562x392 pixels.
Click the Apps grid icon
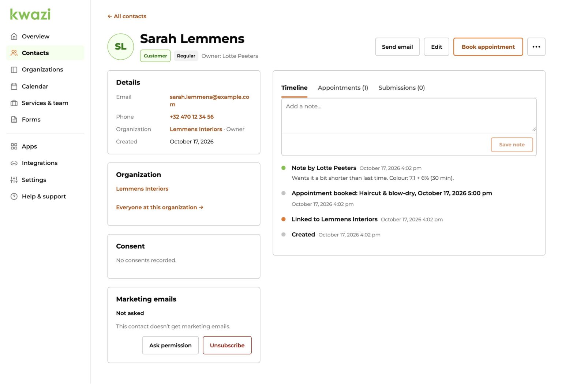[x=14, y=146]
